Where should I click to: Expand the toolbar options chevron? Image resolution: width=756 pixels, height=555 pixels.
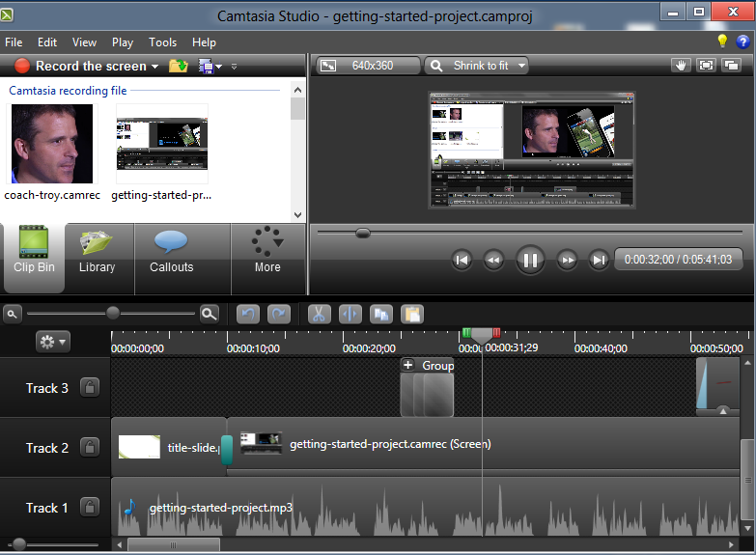pyautogui.click(x=234, y=67)
